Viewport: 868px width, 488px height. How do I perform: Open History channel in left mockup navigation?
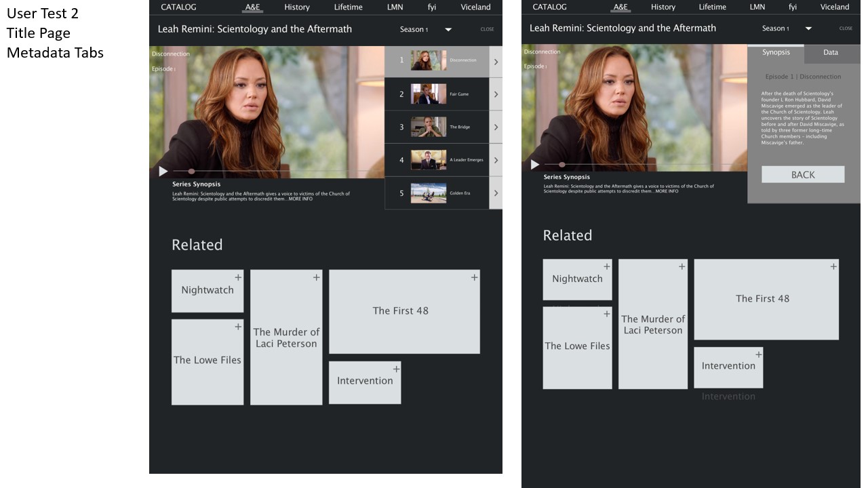tap(297, 7)
